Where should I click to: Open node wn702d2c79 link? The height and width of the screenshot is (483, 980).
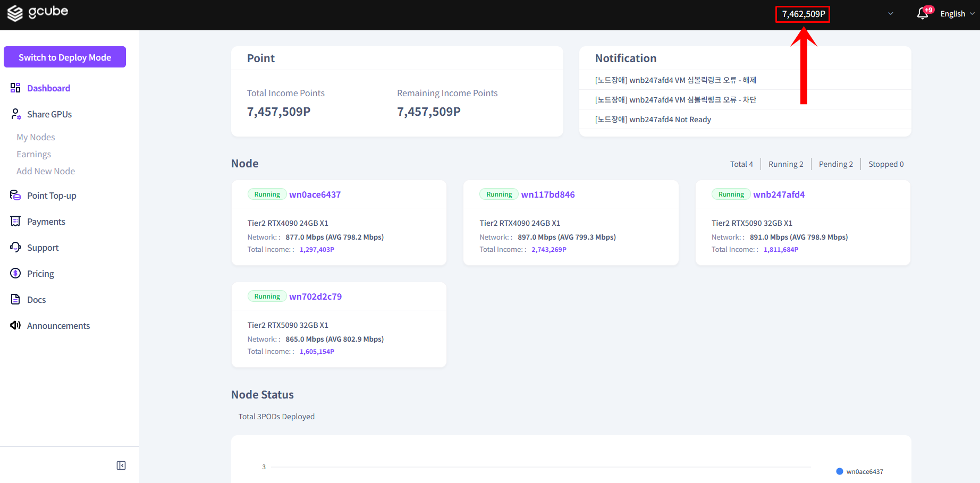[x=315, y=296]
